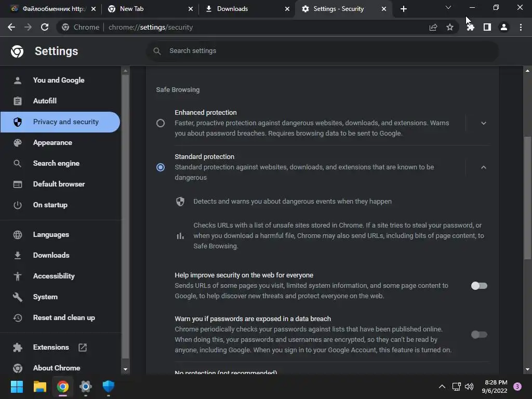Click the About Chrome logo icon

[x=18, y=368]
